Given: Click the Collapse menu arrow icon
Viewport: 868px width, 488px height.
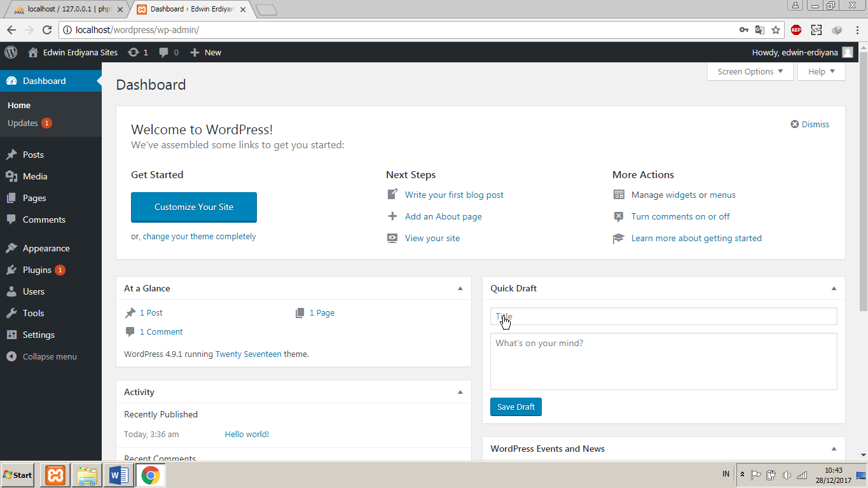Looking at the screenshot, I should pyautogui.click(x=11, y=356).
